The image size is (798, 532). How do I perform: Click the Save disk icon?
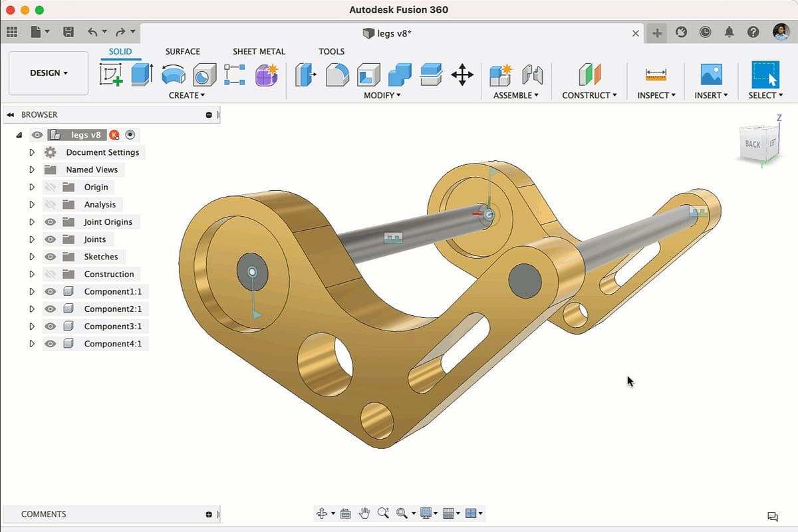point(68,32)
